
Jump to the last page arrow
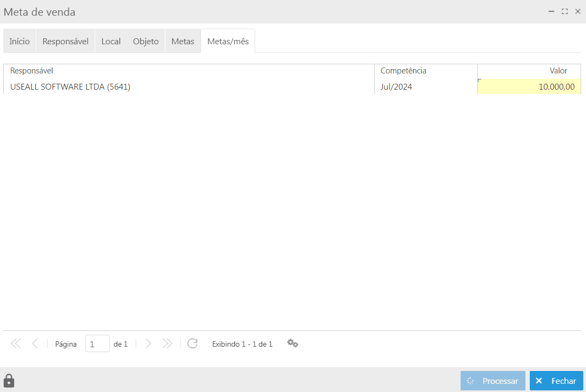[167, 343]
